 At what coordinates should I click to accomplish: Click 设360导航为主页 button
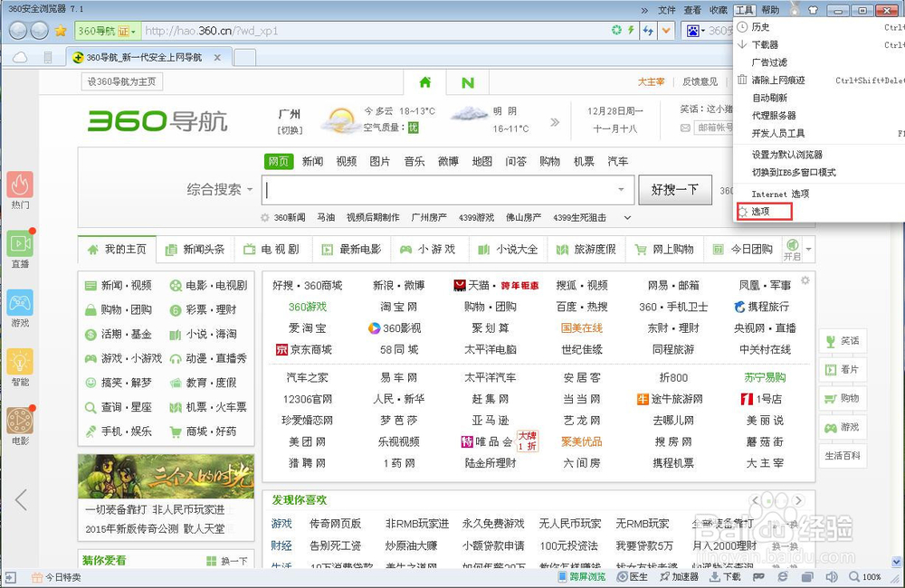coord(122,82)
